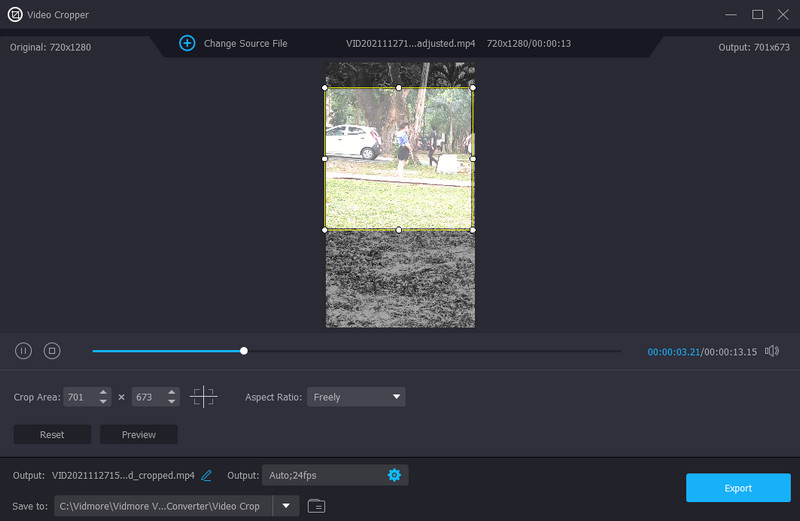Export the cropped video
This screenshot has height=521, width=800.
(737, 488)
